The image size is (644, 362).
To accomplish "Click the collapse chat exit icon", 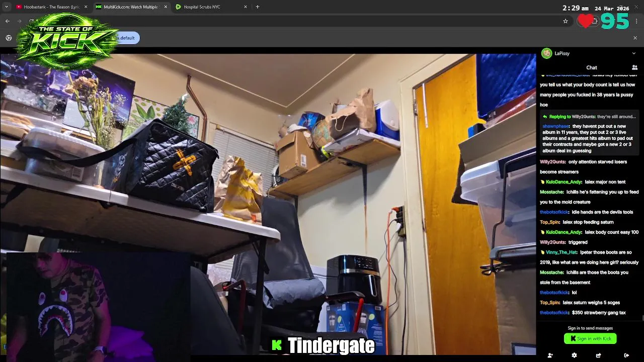I will click(x=626, y=355).
